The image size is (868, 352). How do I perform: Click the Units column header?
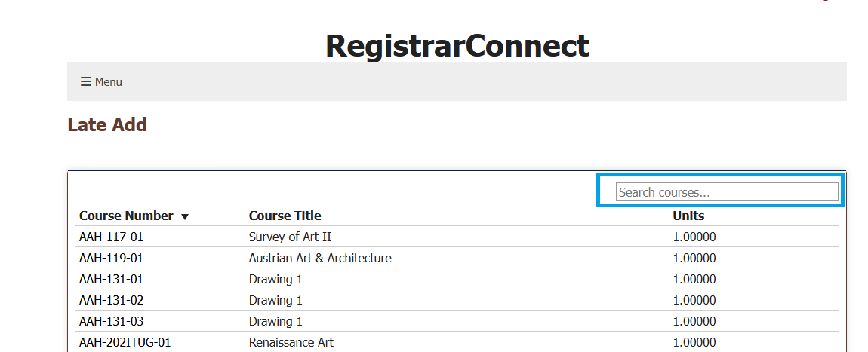coord(688,216)
